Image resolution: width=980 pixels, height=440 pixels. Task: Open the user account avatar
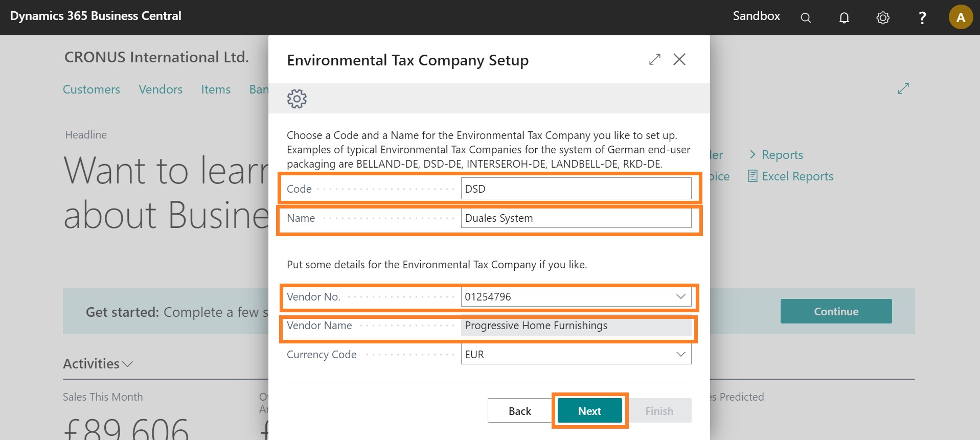[961, 17]
